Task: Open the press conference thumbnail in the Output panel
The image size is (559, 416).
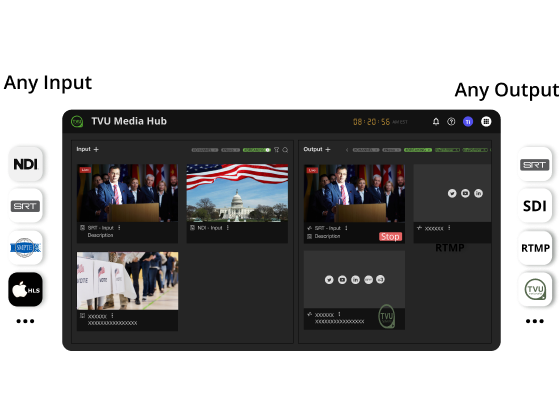Action: click(x=354, y=193)
